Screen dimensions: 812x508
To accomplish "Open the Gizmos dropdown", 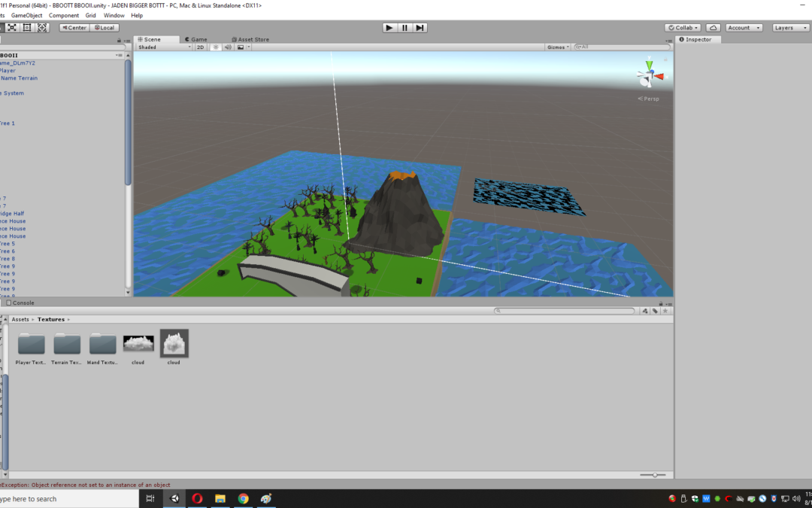I will (x=558, y=47).
